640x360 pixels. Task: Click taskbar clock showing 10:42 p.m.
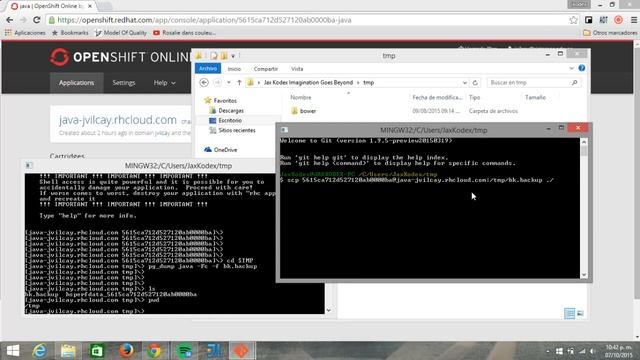click(618, 351)
